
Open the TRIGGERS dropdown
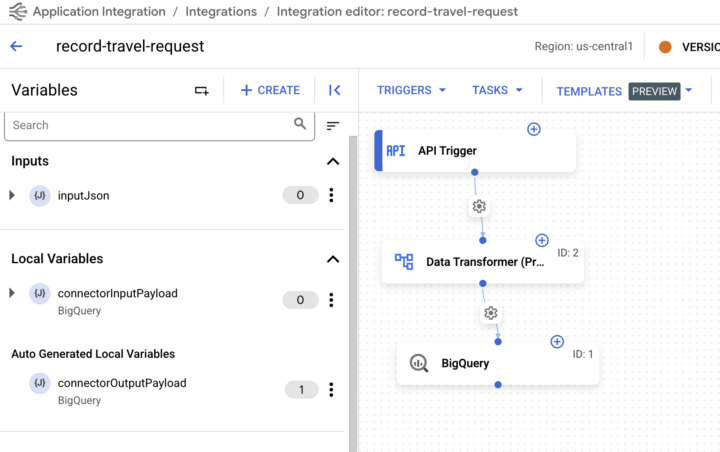click(x=411, y=90)
